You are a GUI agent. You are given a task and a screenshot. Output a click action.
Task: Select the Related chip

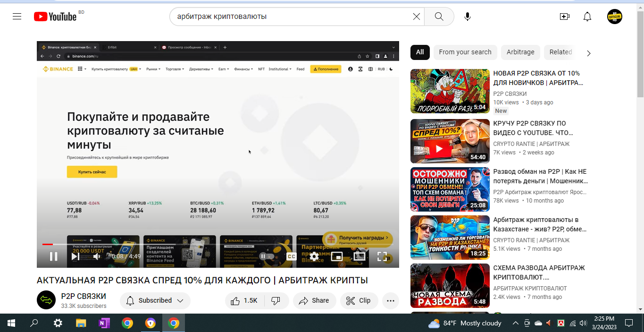pos(560,52)
